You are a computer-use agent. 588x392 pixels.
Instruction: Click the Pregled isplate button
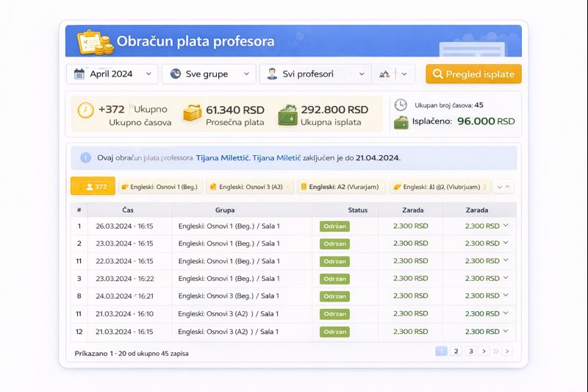point(473,74)
